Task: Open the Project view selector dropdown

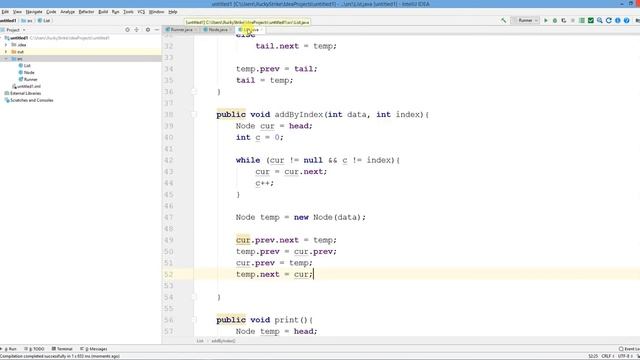Action: pos(15,30)
